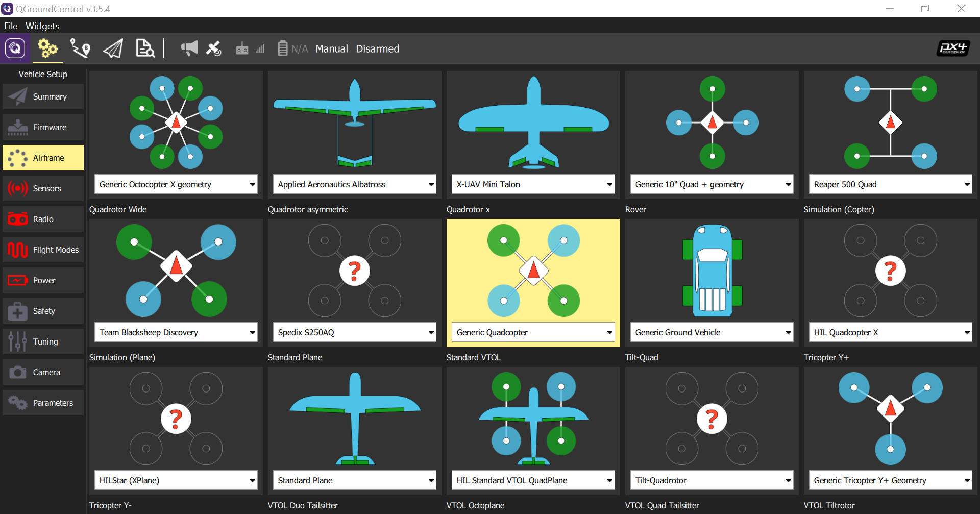This screenshot has height=514, width=980.
Task: Expand the Tilt-Quadrotor dropdown
Action: pyautogui.click(x=712, y=480)
